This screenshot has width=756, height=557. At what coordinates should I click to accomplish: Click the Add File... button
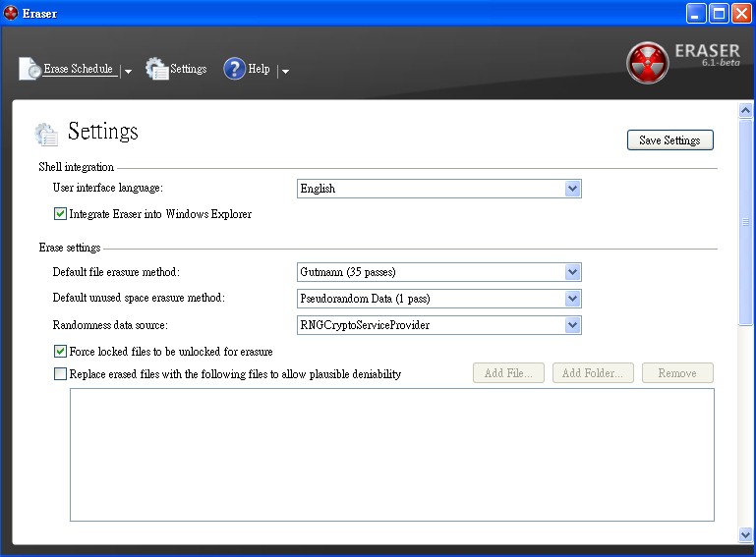tap(508, 373)
